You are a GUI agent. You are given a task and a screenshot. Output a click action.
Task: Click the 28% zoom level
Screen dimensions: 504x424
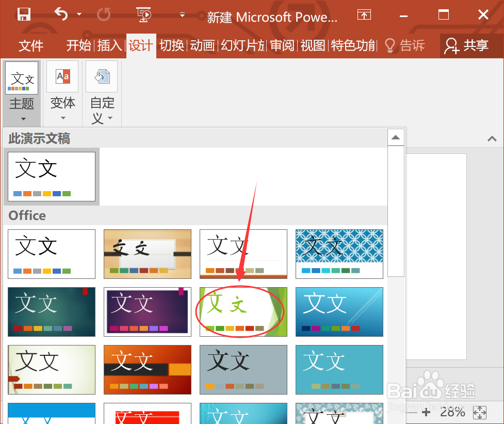click(x=452, y=412)
